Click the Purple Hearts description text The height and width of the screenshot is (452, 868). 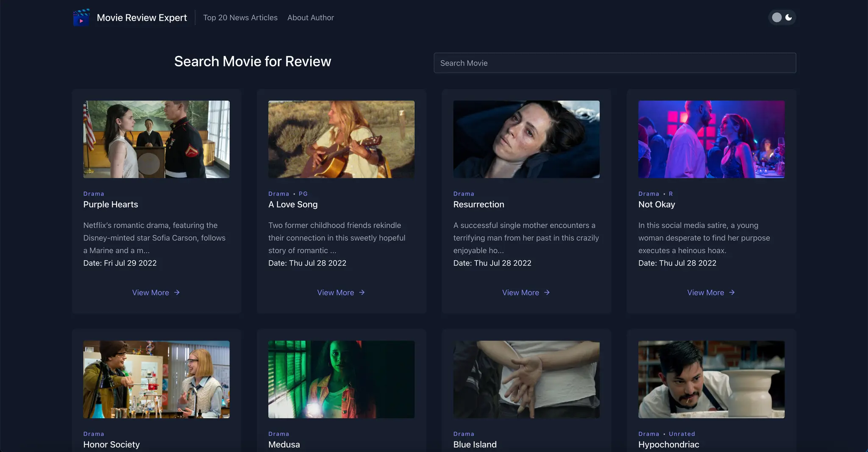coord(154,238)
